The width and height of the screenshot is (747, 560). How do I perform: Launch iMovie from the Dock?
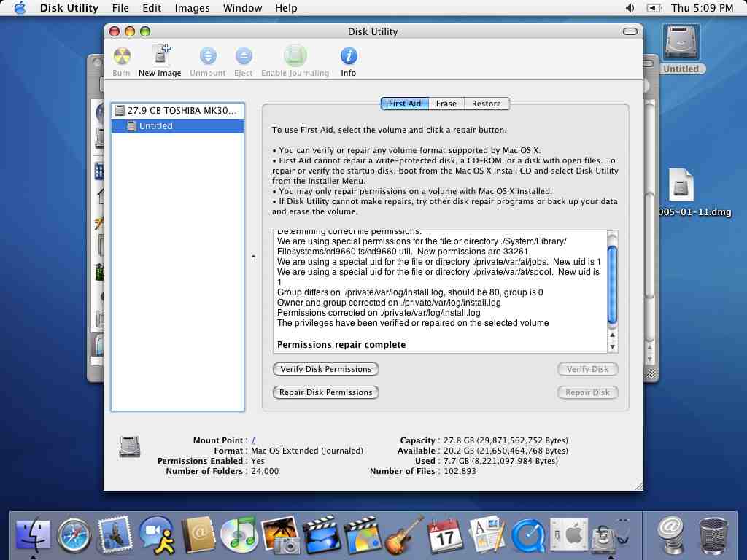322,535
